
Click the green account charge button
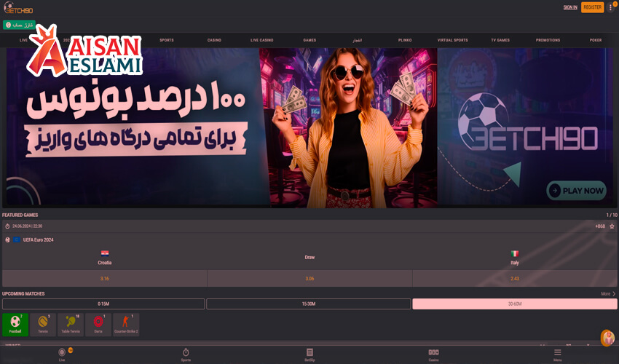click(20, 25)
